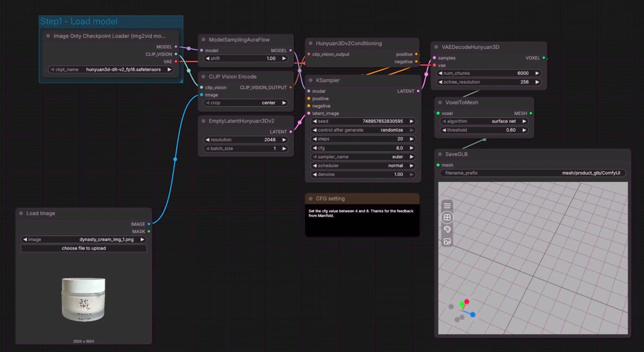Collapse the CFG setting note title dot
Image resolution: width=644 pixels, height=352 pixels.
(x=310, y=199)
